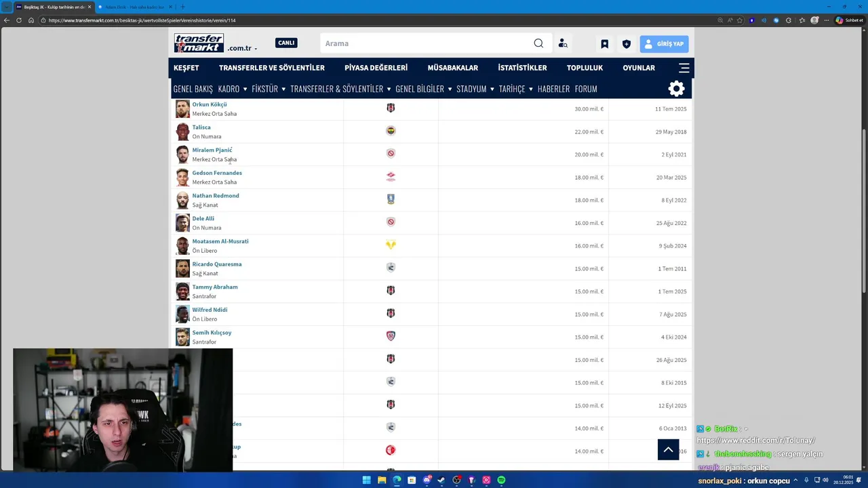Open the FORUM section
Screen dimensions: 868x488
coord(586,89)
